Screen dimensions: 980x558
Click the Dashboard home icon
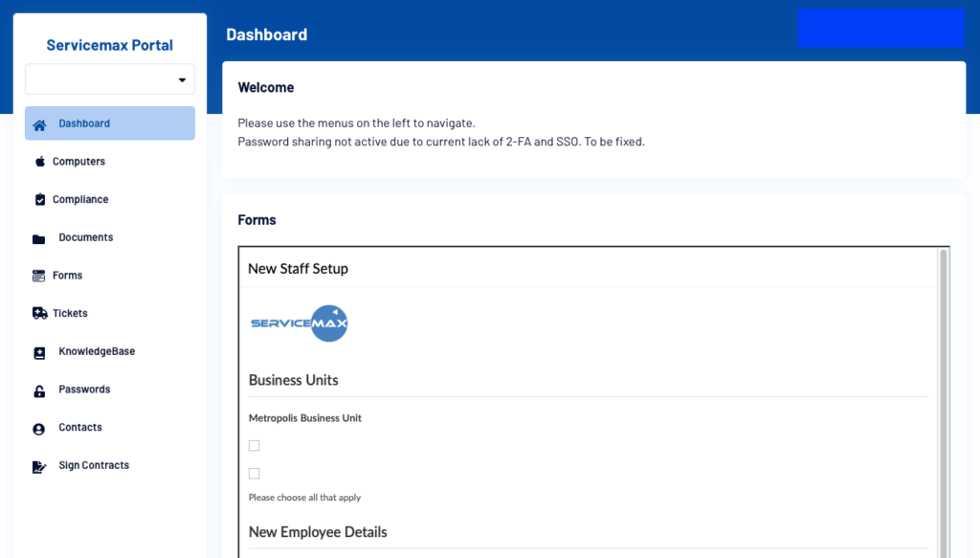39,125
